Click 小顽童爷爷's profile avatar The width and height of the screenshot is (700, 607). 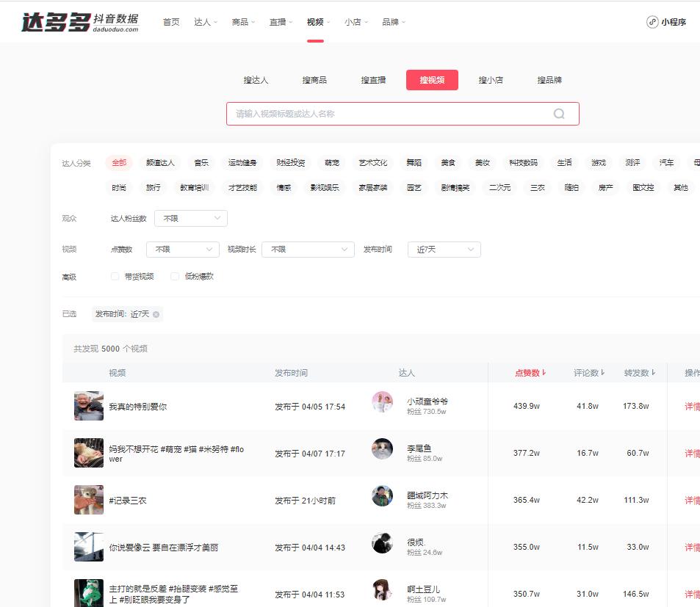[382, 404]
